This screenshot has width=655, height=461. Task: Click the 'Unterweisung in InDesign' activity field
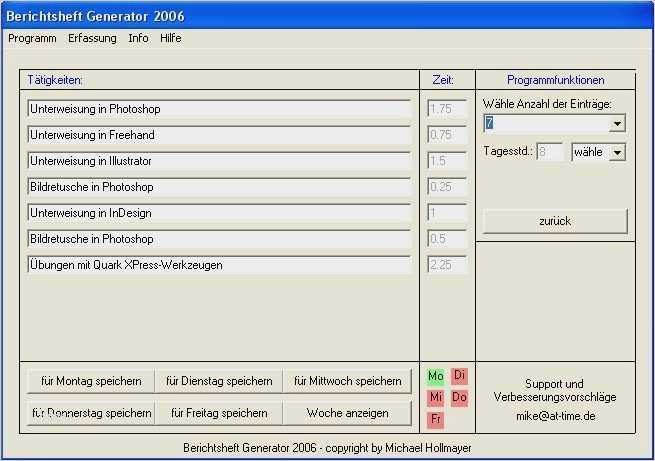(219, 213)
